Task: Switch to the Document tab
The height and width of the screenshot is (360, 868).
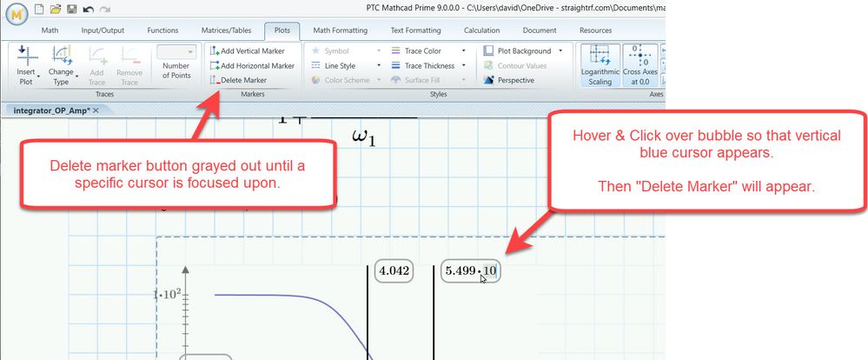Action: click(x=540, y=30)
